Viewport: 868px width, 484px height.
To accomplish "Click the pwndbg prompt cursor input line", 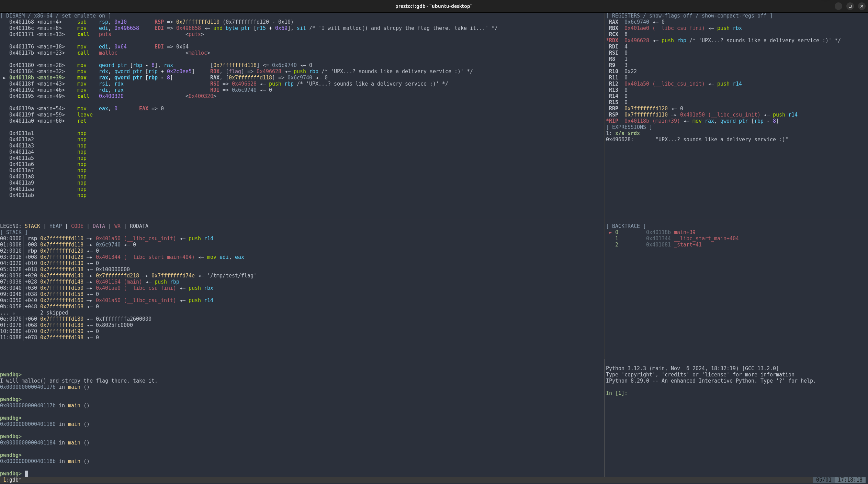I will [x=26, y=474].
